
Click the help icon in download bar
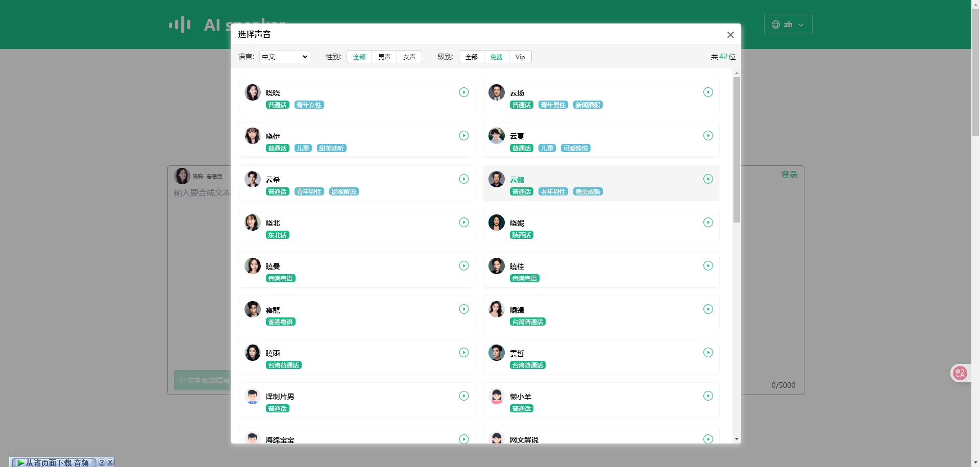[x=102, y=462]
